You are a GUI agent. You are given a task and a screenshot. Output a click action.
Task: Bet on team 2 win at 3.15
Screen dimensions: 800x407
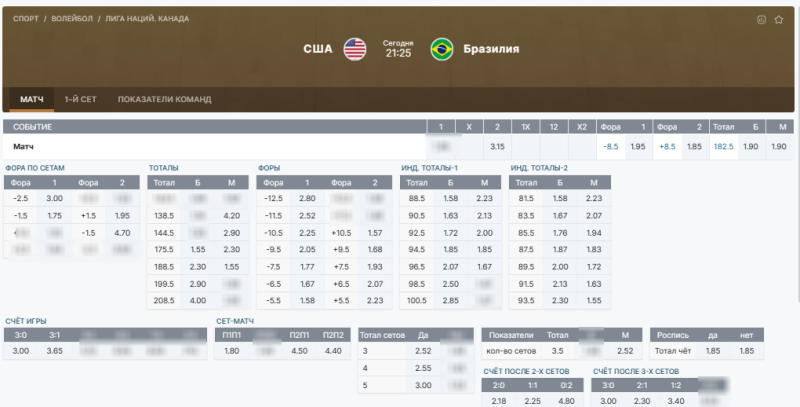coord(497,146)
